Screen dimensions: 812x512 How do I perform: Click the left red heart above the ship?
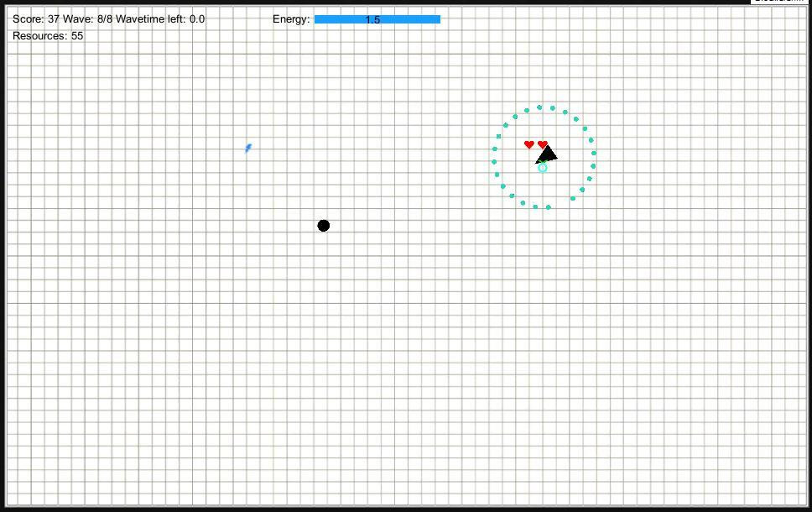(x=528, y=144)
